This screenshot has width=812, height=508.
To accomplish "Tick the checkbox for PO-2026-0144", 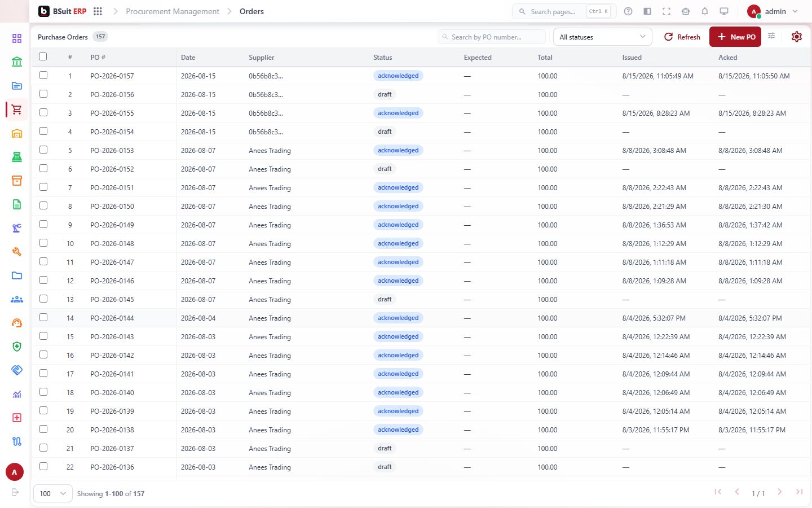I will [43, 317].
